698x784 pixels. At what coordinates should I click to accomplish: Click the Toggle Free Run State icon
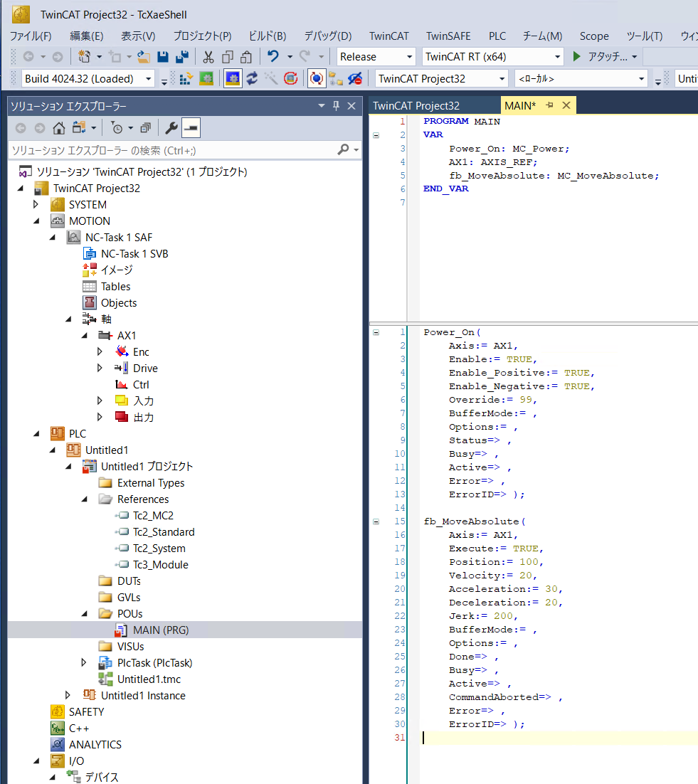290,78
